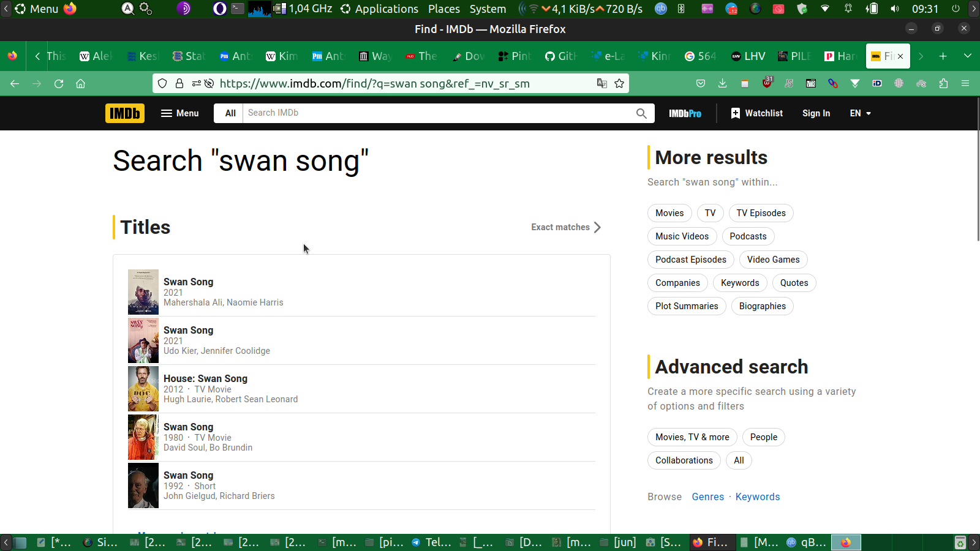Open Movies, TV & more advanced search
Image resolution: width=980 pixels, height=551 pixels.
692,437
